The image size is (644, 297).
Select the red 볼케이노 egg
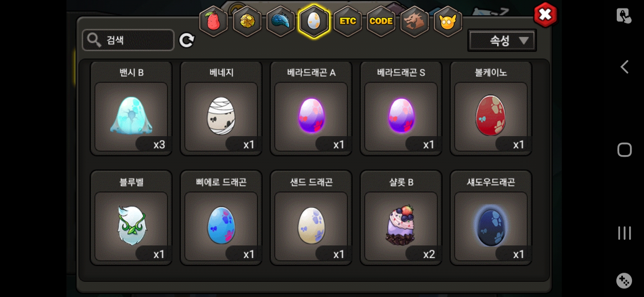click(x=491, y=109)
